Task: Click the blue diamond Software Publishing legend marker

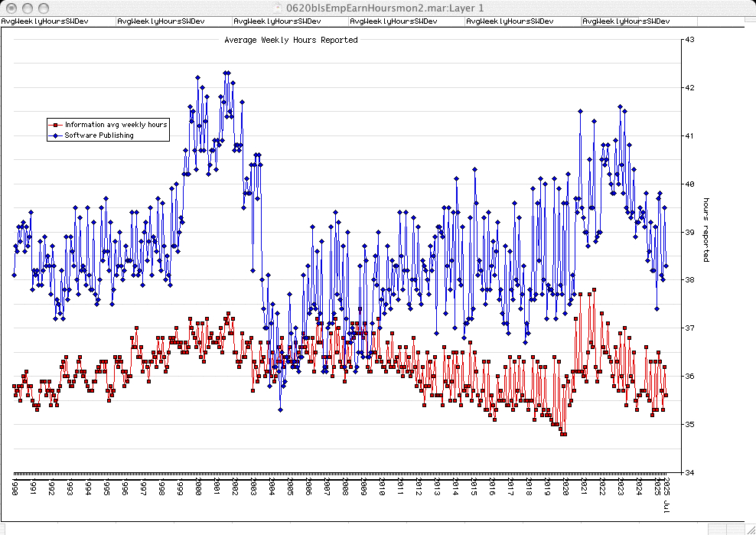Action: click(54, 135)
